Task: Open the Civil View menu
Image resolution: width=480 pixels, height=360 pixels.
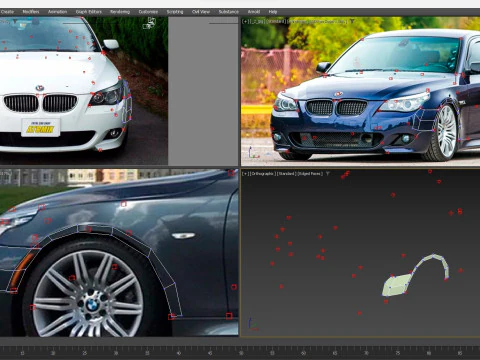Action: (201, 12)
